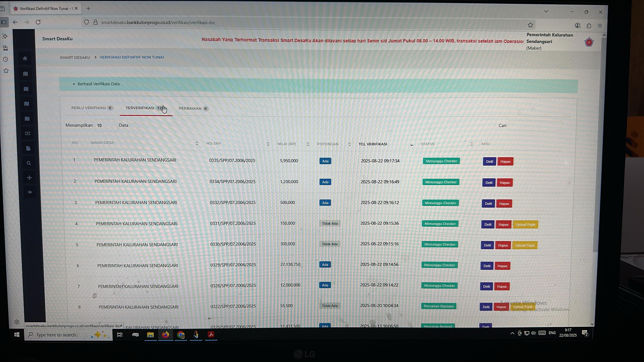The height and width of the screenshot is (362, 644).
Task: Open Chrome from the taskbar
Action: (x=181, y=335)
